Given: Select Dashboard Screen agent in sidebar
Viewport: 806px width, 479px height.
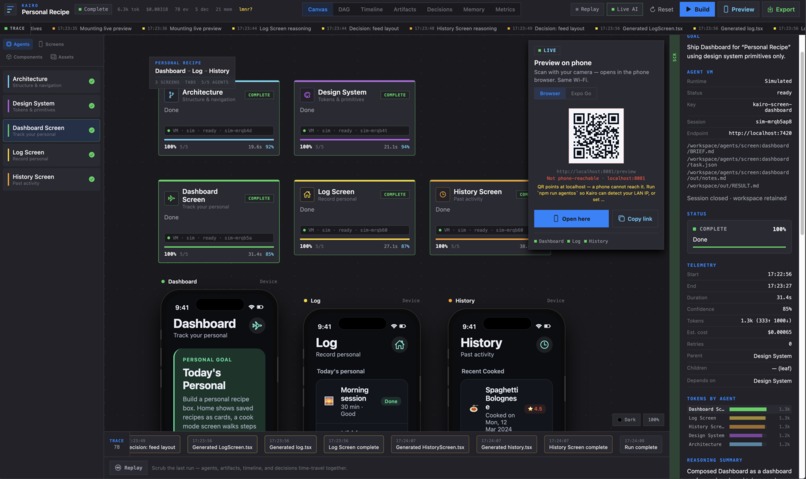Looking at the screenshot, I should coord(51,131).
